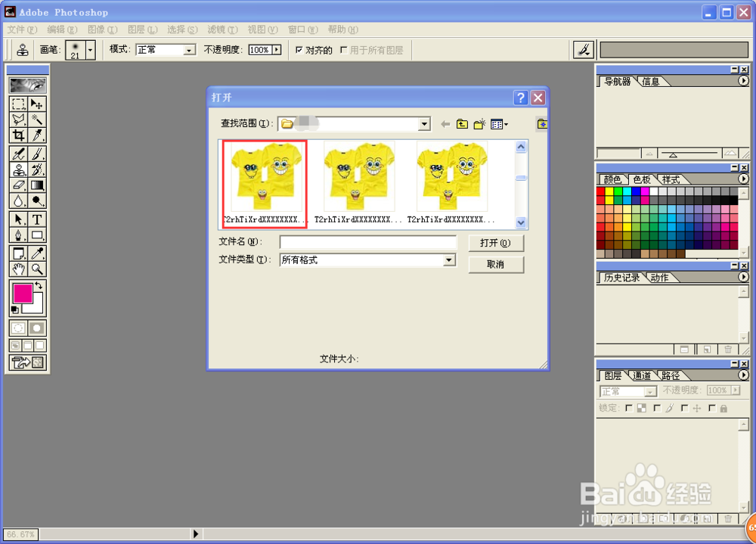Image resolution: width=756 pixels, height=544 pixels.
Task: Select the Magic Wand tool
Action: tap(36, 120)
